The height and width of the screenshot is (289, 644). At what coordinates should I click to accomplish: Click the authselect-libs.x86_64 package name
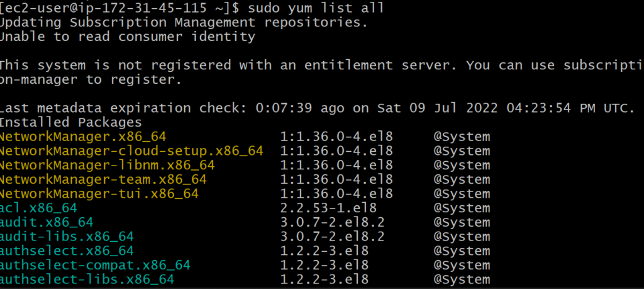(x=87, y=280)
